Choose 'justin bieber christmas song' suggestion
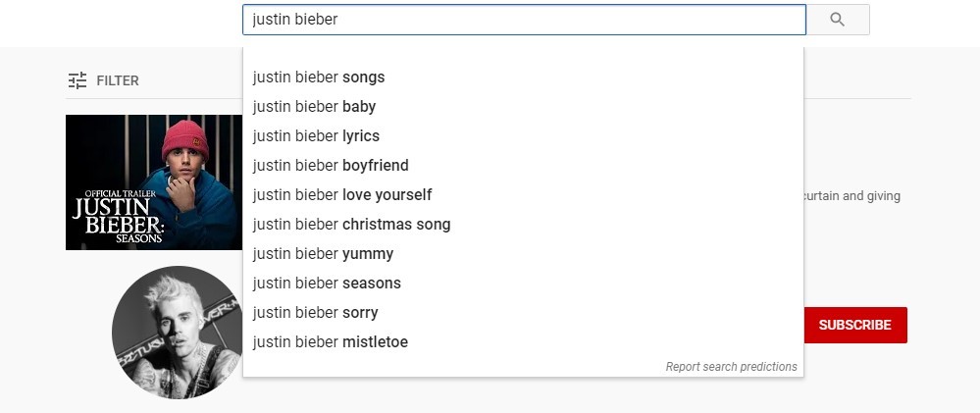Screen dimensions: 980x413 click(x=523, y=225)
